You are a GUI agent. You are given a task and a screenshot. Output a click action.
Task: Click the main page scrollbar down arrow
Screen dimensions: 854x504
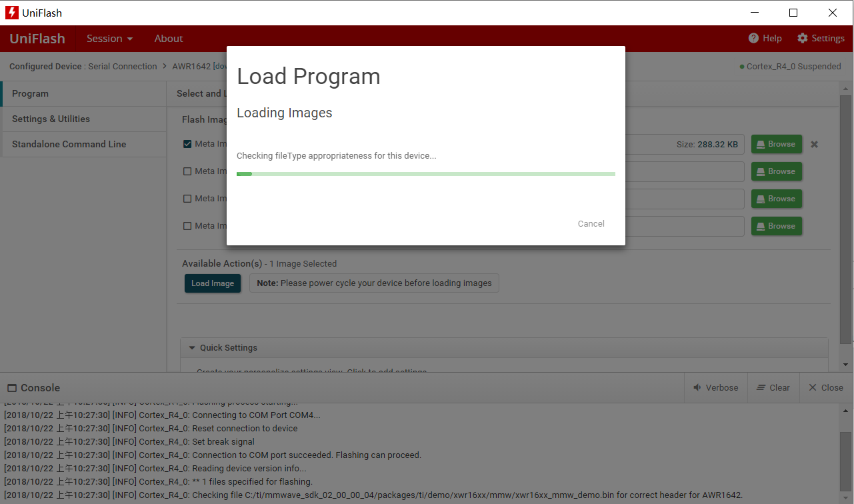(x=845, y=365)
